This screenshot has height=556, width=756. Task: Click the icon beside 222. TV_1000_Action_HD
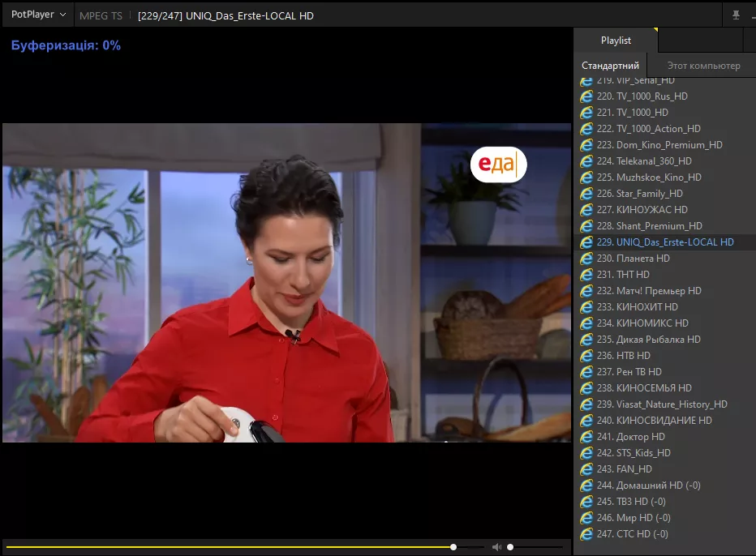tap(586, 129)
